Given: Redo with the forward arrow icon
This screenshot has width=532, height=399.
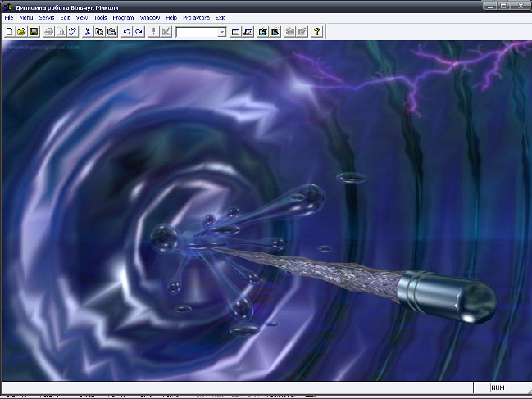Looking at the screenshot, I should pyautogui.click(x=139, y=32).
